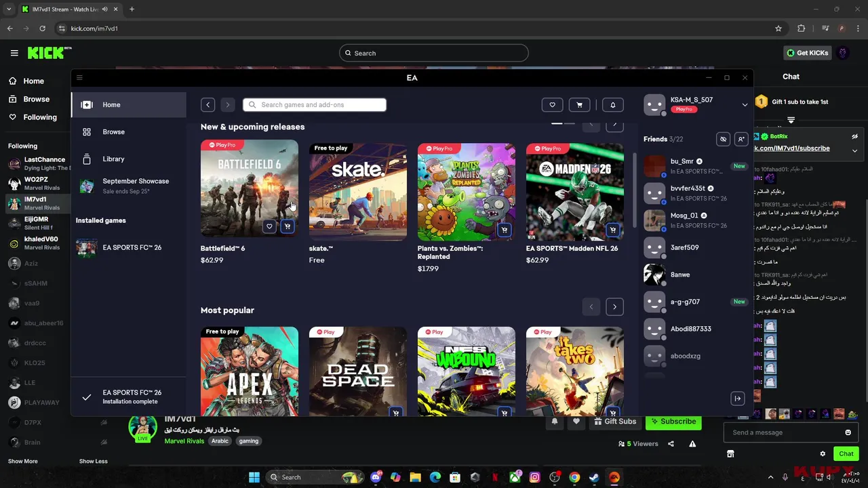868x488 pixels.
Task: Subscribe to IM7vd1 channel
Action: [673, 422]
